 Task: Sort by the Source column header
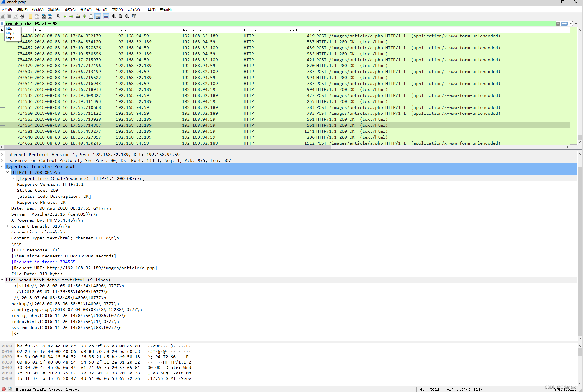[148, 30]
